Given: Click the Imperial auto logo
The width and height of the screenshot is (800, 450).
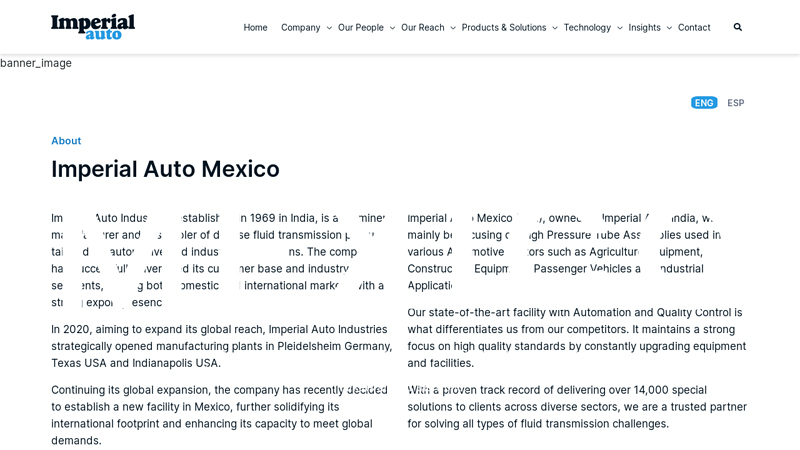Looking at the screenshot, I should pyautogui.click(x=93, y=27).
